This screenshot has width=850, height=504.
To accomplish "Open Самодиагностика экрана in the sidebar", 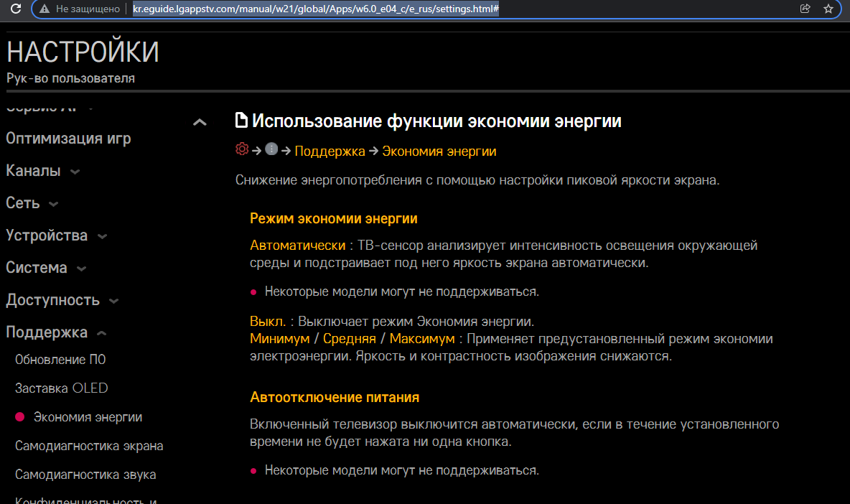I will coord(89,446).
